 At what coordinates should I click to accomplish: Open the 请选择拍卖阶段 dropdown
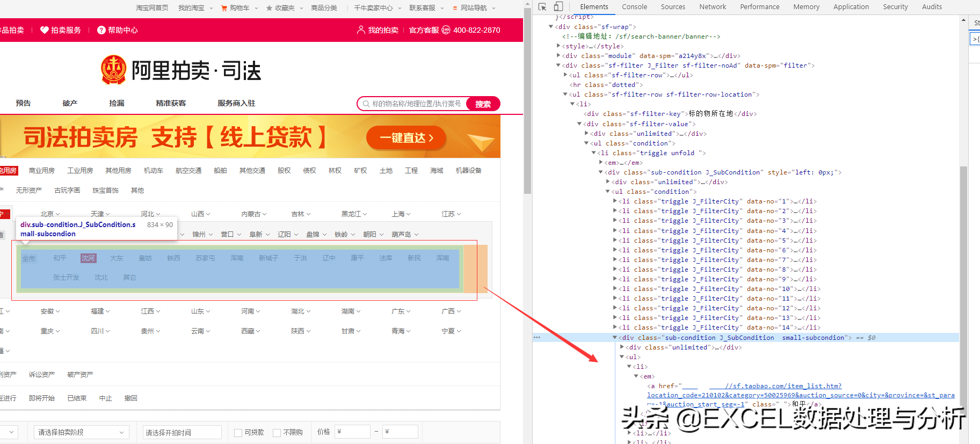(81, 432)
